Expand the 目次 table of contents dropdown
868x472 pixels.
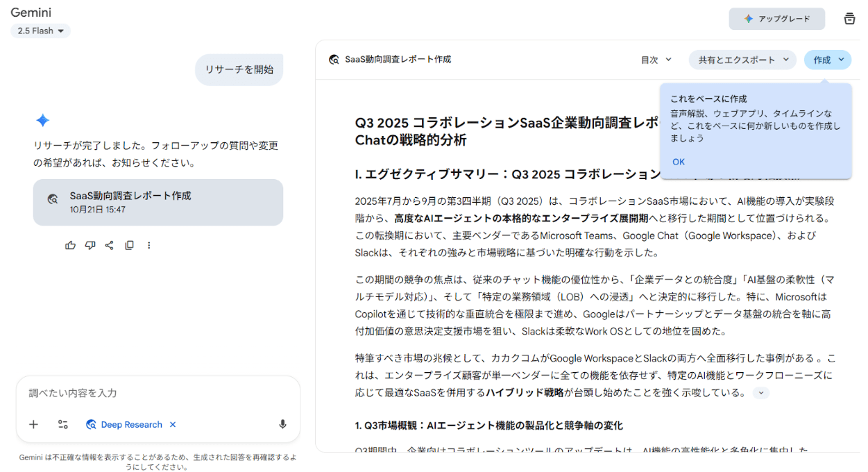coord(656,60)
